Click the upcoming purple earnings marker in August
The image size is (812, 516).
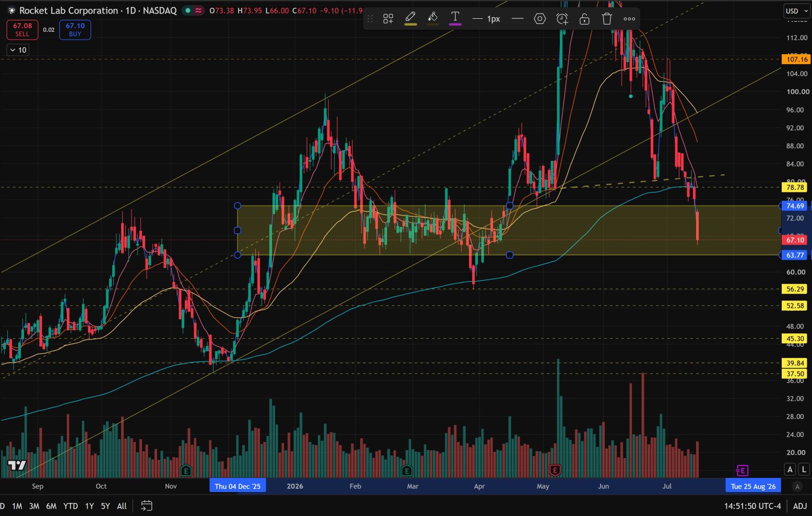tap(742, 471)
